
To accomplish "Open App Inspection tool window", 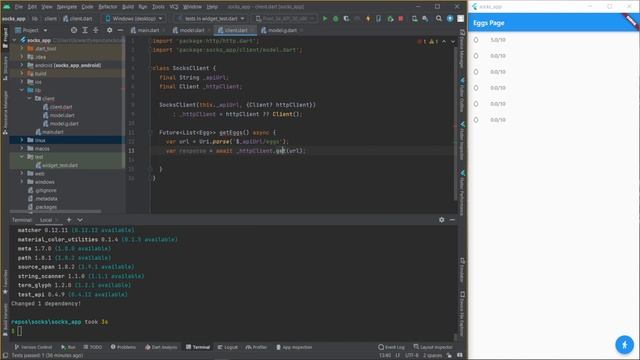I will (x=294, y=347).
